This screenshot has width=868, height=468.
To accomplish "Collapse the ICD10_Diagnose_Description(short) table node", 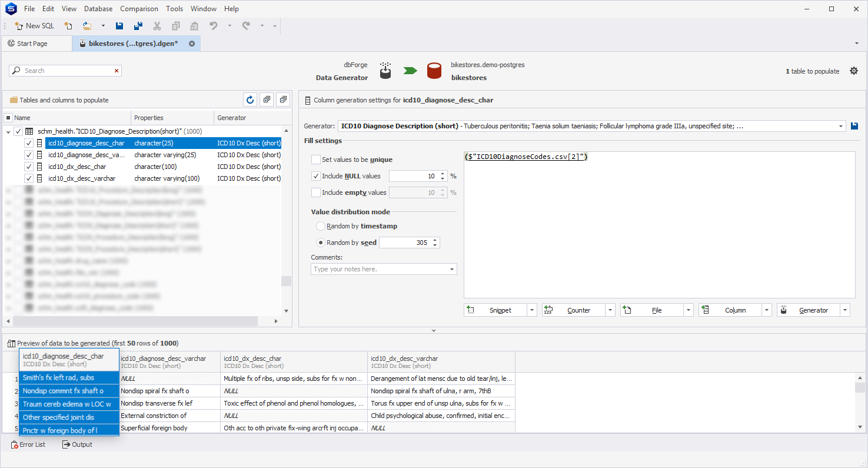I will (x=8, y=132).
